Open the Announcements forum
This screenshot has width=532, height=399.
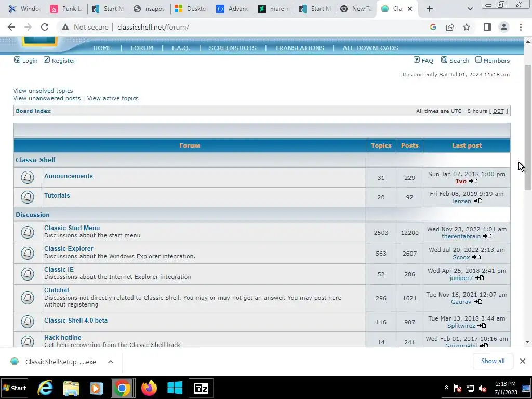[69, 176]
